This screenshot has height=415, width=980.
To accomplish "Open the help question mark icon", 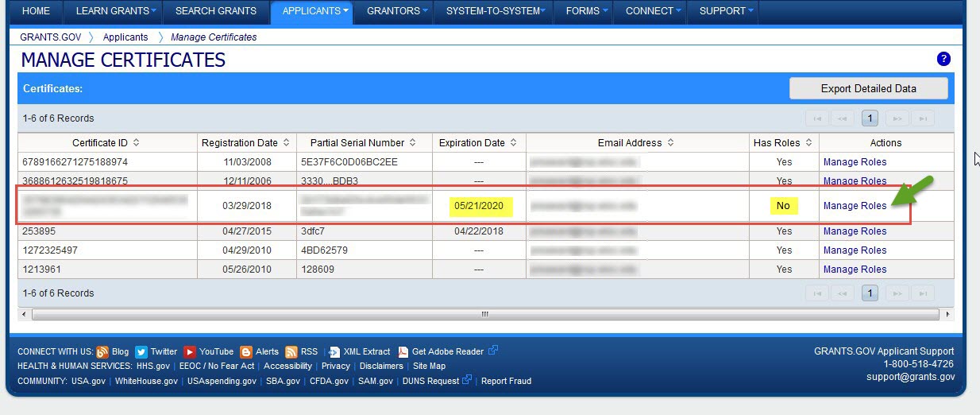I will click(x=943, y=59).
